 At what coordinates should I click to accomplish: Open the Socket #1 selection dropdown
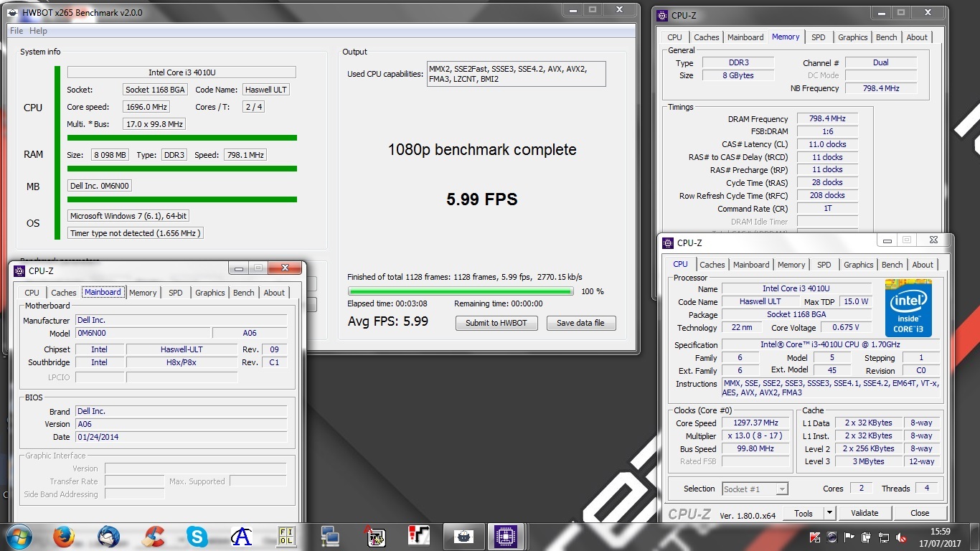click(755, 489)
